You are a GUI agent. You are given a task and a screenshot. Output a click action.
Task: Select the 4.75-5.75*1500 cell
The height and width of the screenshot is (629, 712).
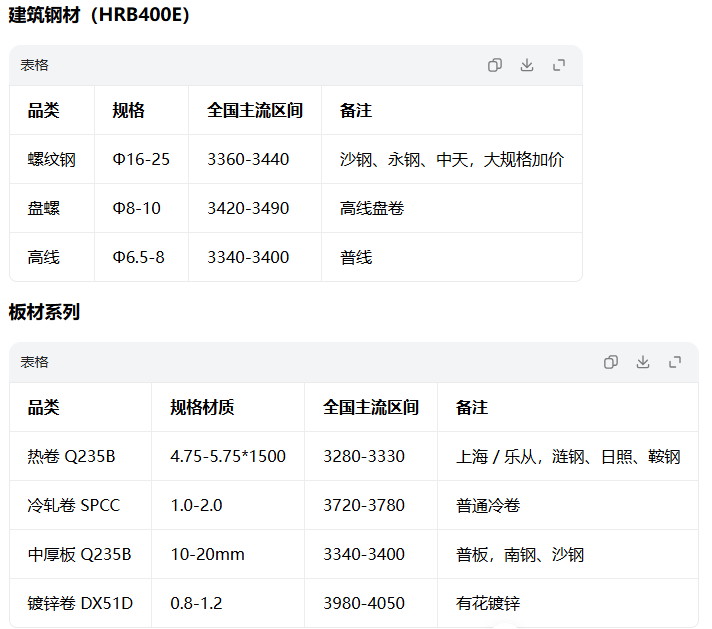228,456
